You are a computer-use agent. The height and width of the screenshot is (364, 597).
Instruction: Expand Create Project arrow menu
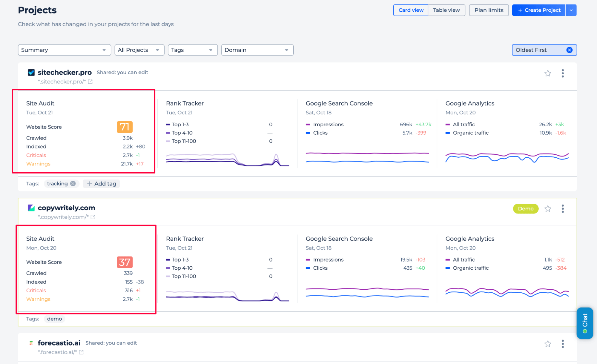tap(571, 10)
